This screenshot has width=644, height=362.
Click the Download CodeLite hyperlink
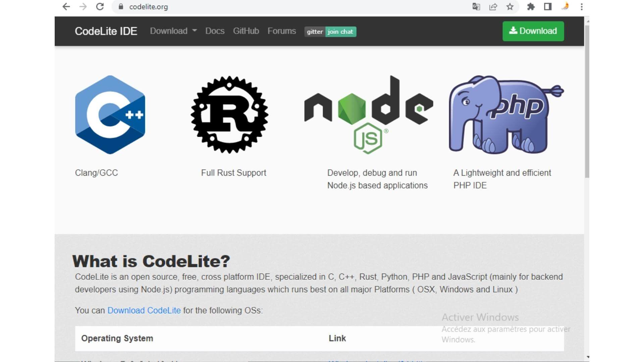click(x=144, y=310)
